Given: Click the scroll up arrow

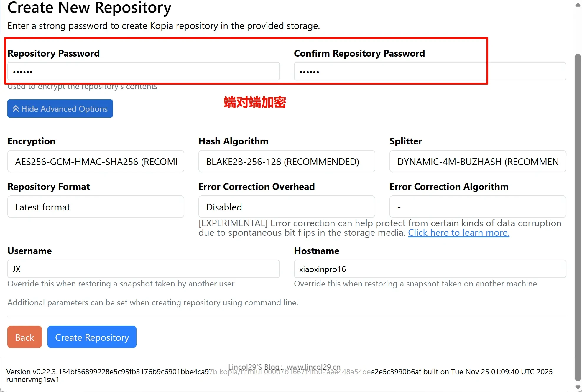Looking at the screenshot, I should [578, 5].
